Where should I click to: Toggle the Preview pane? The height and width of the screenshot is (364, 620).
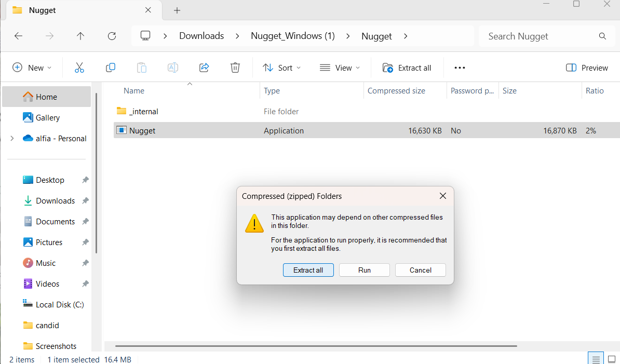coord(587,68)
